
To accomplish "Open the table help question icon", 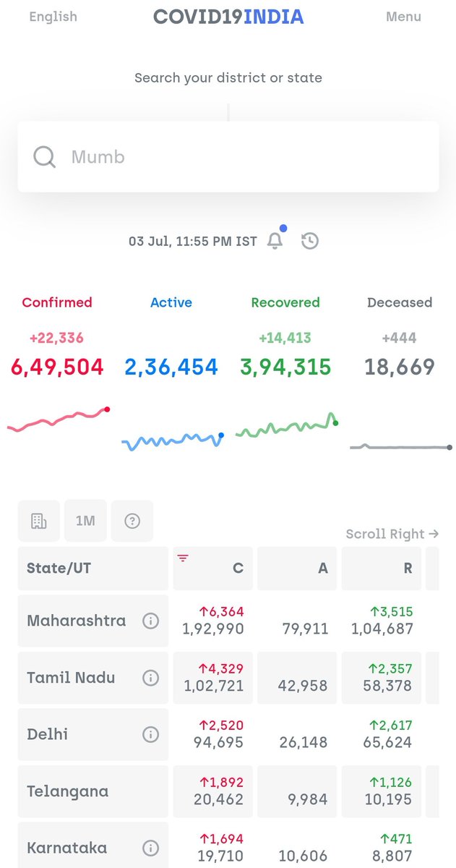I will click(132, 521).
